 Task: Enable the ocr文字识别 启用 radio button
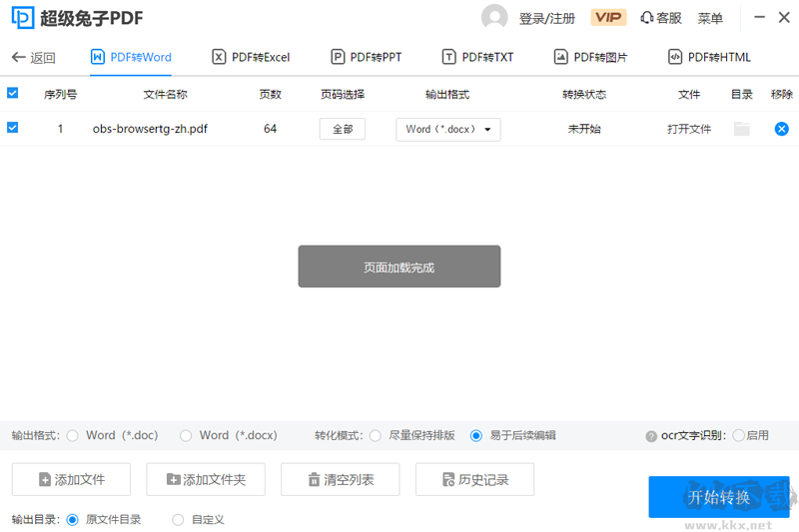739,435
